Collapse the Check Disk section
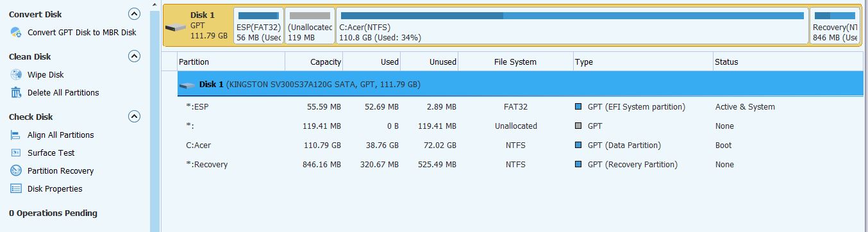 tap(134, 117)
